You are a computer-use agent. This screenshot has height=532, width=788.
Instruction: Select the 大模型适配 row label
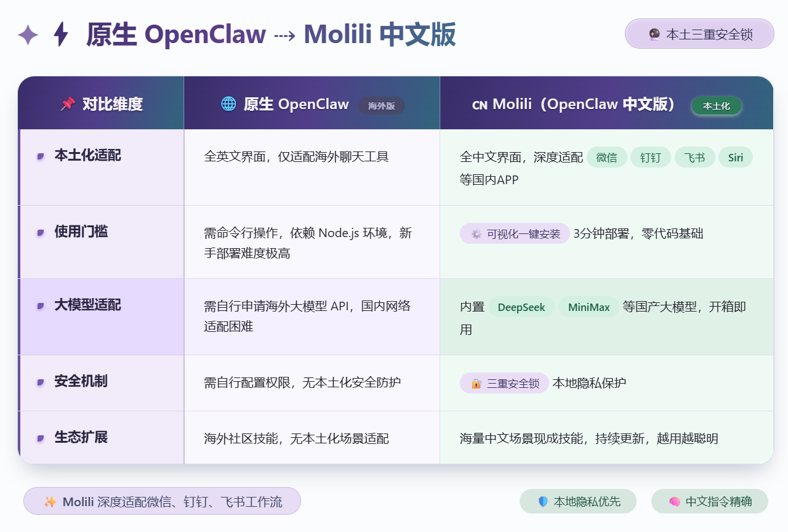(x=87, y=305)
